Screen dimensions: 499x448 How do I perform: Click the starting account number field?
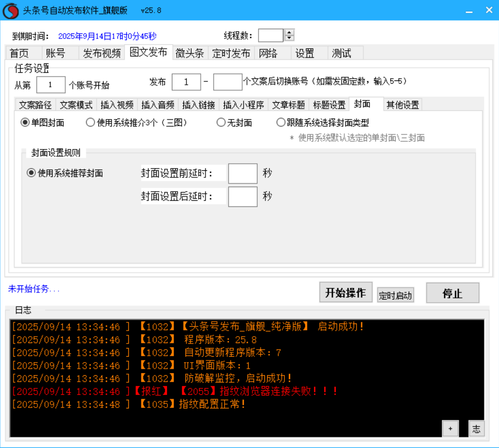click(51, 84)
